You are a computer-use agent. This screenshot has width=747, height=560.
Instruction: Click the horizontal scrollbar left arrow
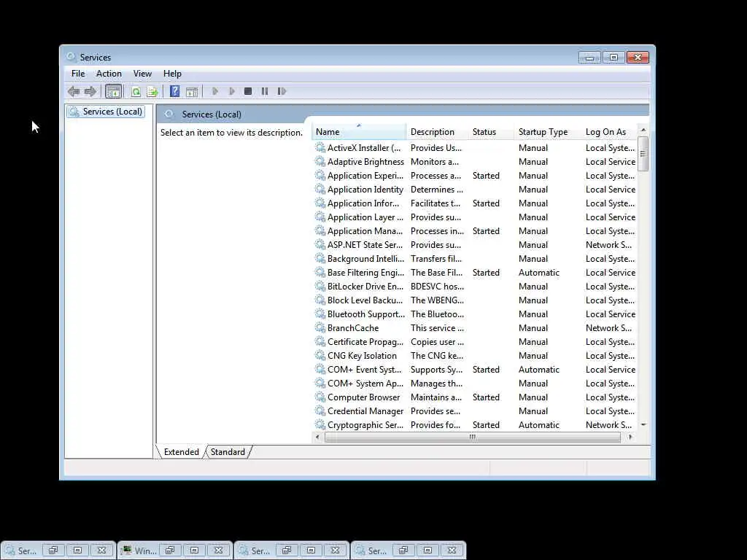[x=318, y=437]
